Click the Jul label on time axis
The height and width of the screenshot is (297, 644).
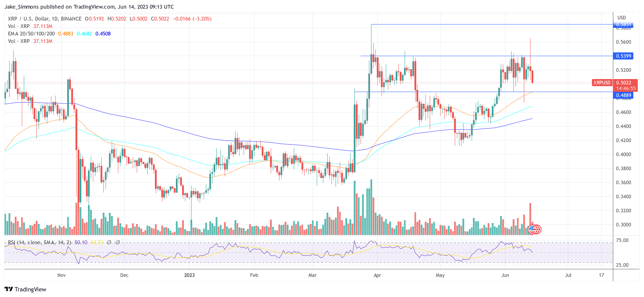click(x=568, y=275)
